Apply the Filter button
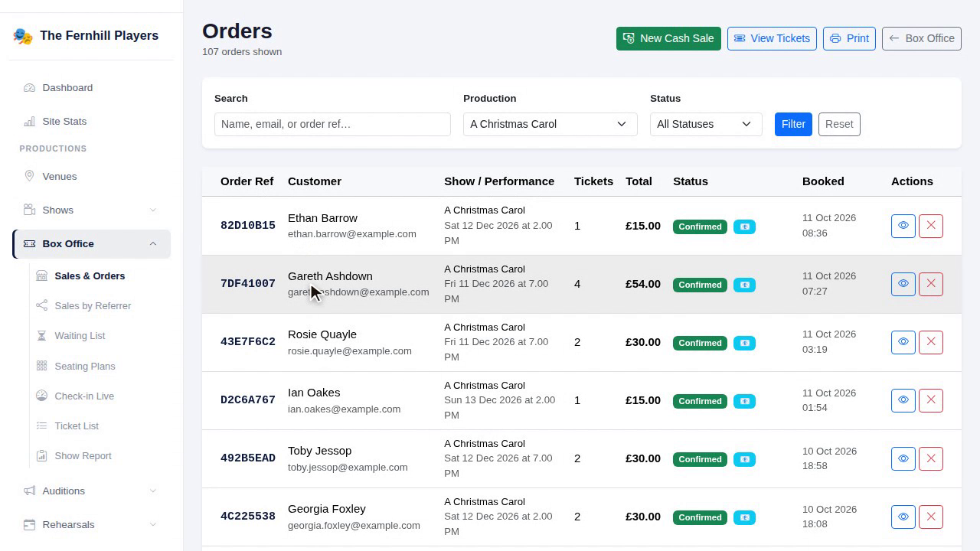Viewport: 980px width, 551px height. 793,124
